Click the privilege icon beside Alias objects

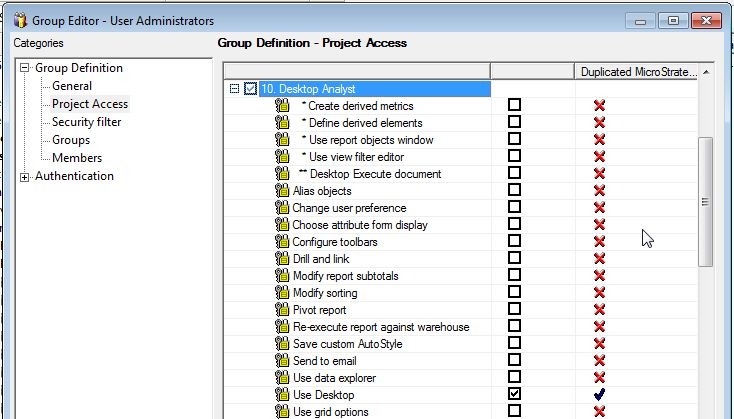(282, 191)
